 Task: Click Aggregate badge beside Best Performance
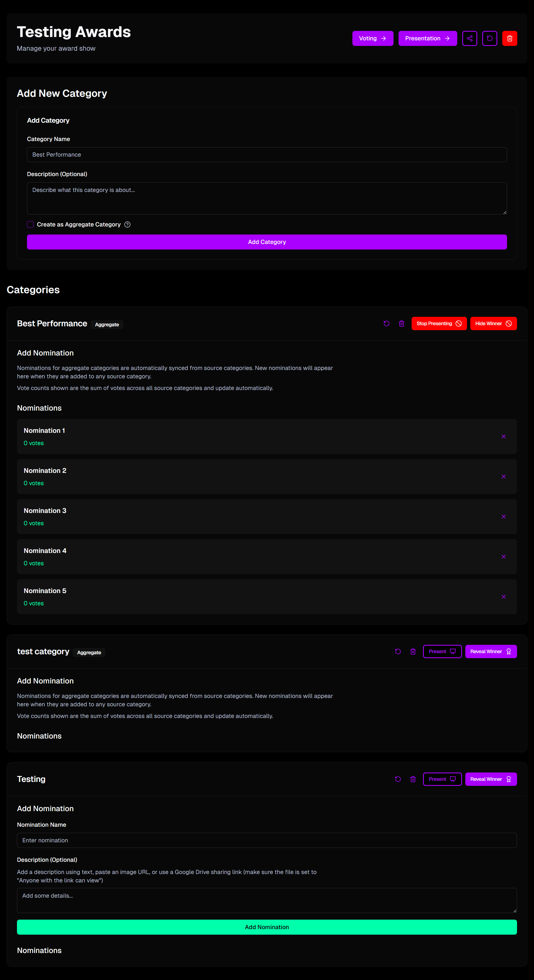coord(107,325)
